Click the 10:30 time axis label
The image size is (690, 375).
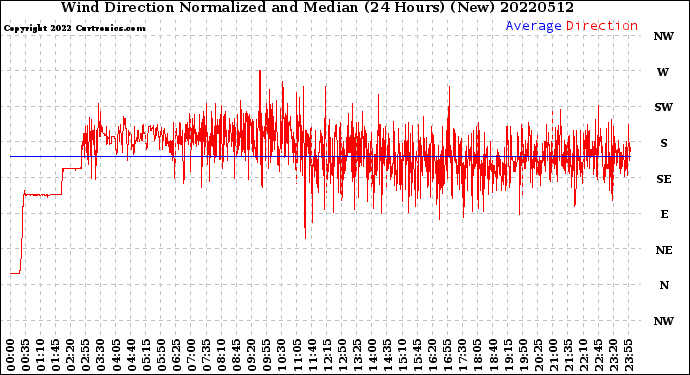[282, 355]
